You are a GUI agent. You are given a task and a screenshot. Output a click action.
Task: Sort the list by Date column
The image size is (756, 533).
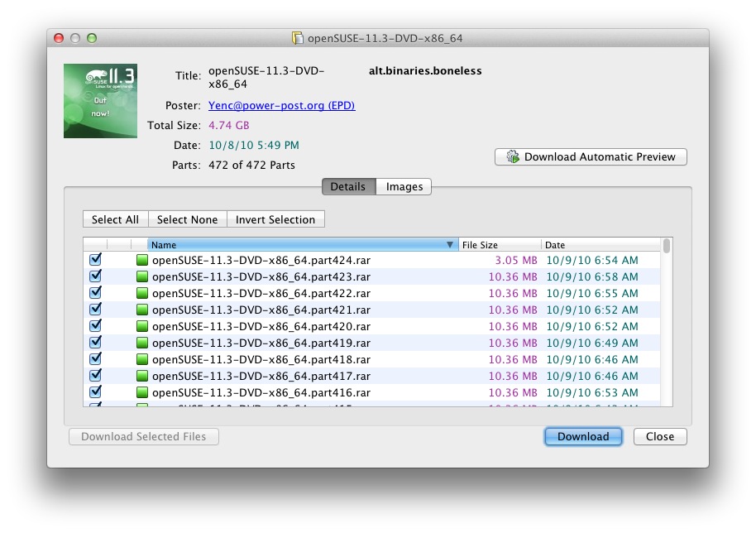coord(600,244)
